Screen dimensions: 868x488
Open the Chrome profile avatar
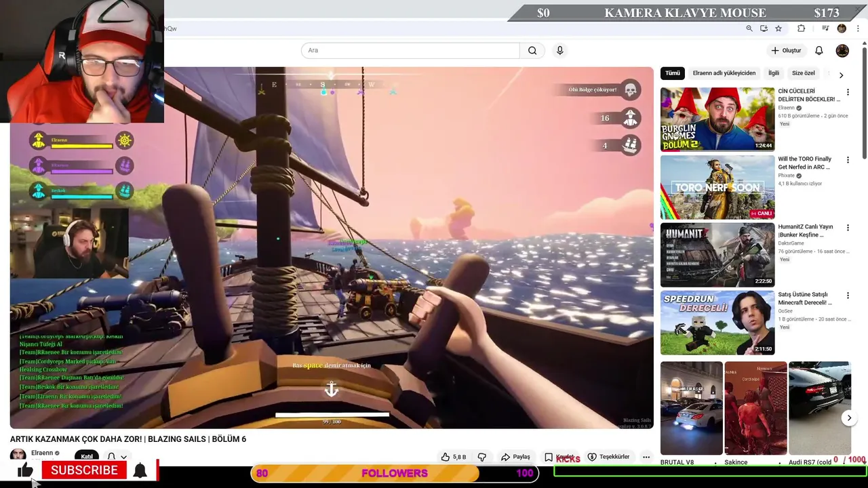pyautogui.click(x=842, y=28)
